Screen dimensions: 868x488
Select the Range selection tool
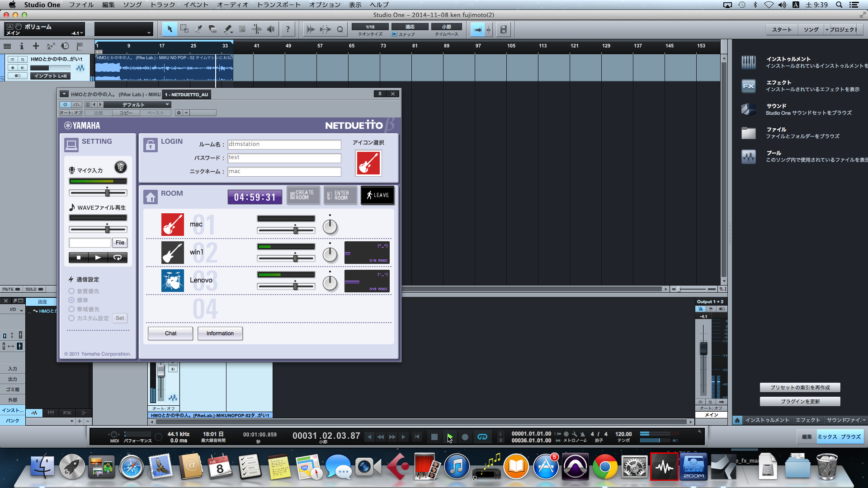pyautogui.click(x=184, y=29)
